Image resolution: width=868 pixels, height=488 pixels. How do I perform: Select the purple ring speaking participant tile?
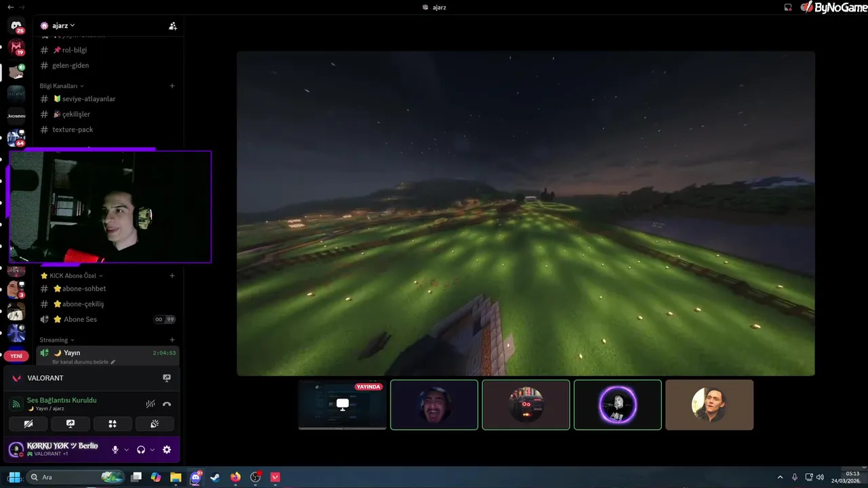[x=618, y=405]
